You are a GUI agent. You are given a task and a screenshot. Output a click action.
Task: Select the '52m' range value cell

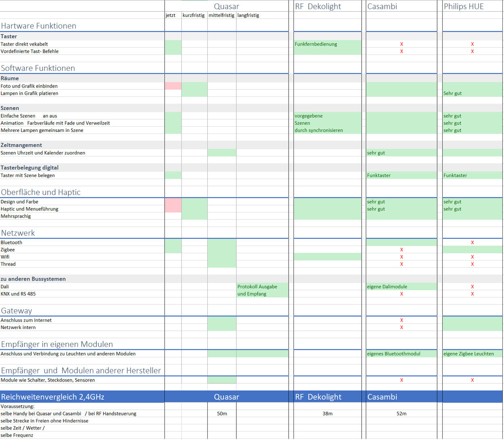(x=402, y=414)
